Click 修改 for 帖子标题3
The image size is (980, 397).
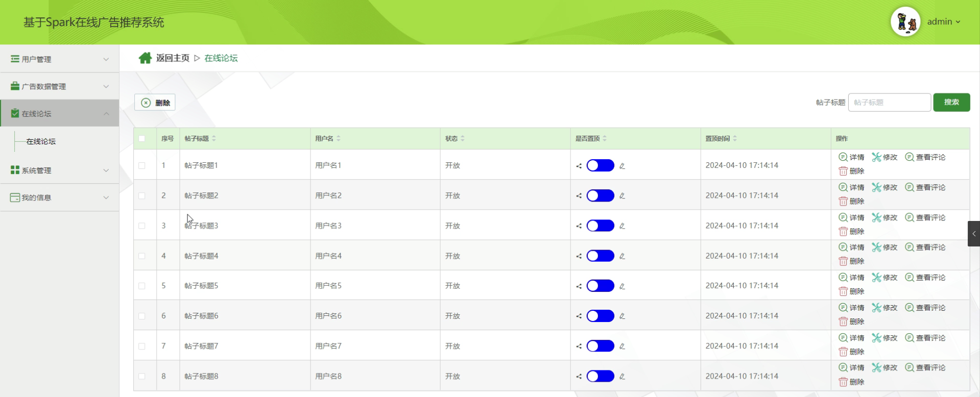(x=885, y=217)
